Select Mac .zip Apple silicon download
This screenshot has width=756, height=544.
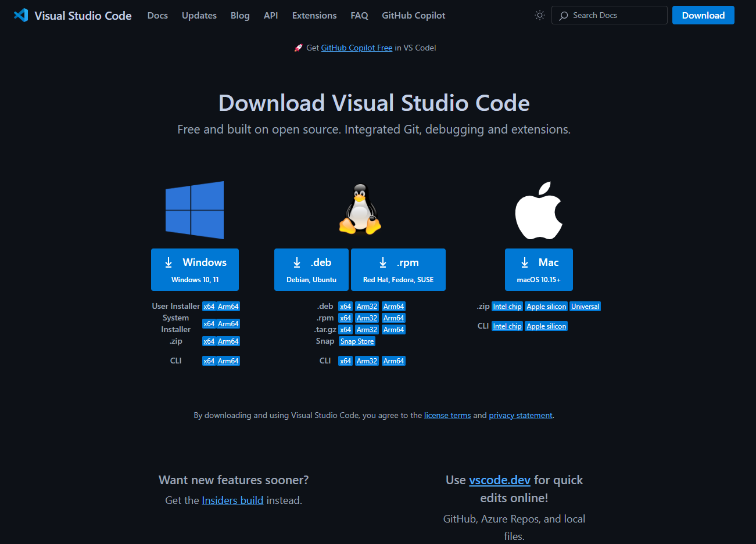(x=546, y=307)
